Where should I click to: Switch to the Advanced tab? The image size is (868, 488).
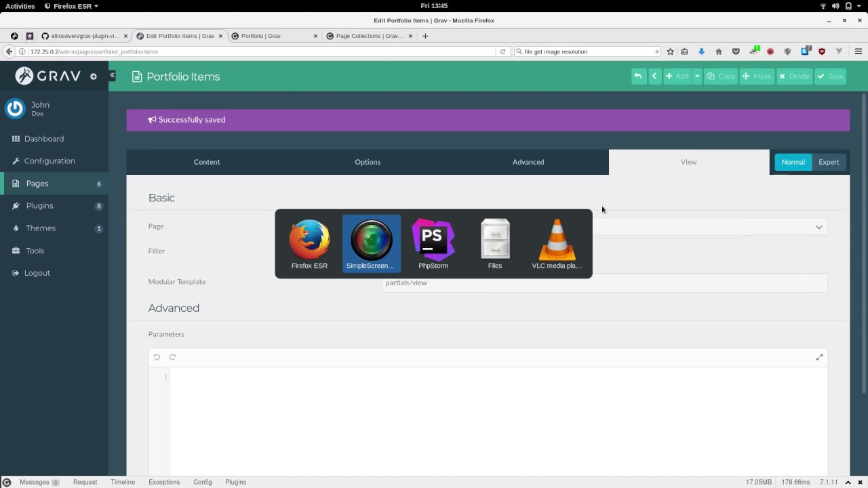click(528, 162)
